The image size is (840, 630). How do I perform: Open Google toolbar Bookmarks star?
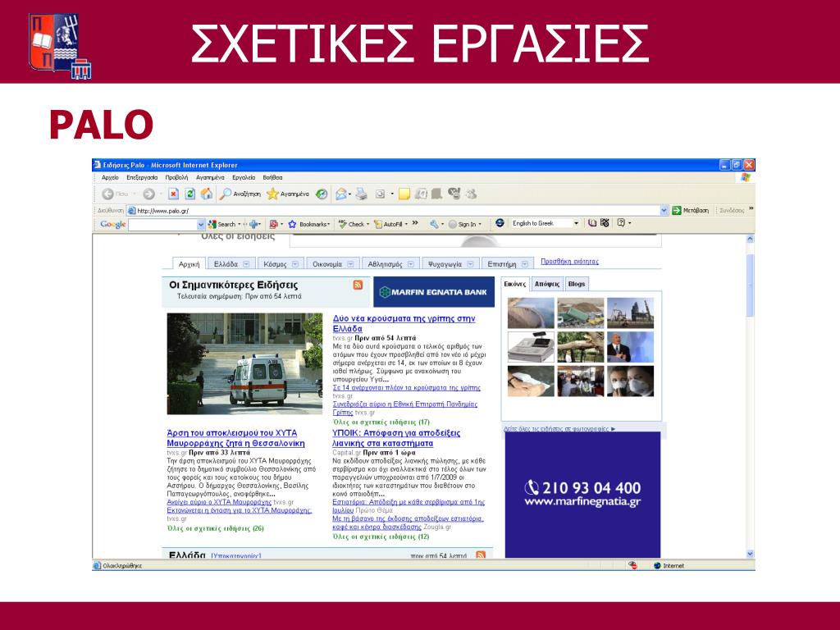point(309,224)
